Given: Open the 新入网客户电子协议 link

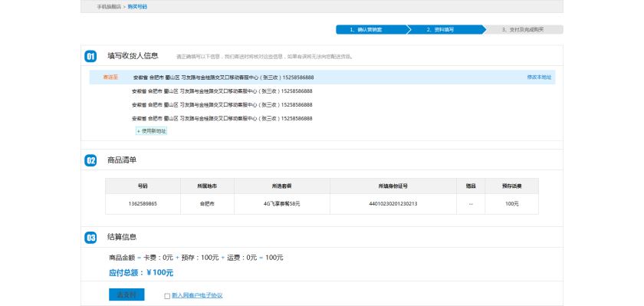Looking at the screenshot, I should 197,295.
